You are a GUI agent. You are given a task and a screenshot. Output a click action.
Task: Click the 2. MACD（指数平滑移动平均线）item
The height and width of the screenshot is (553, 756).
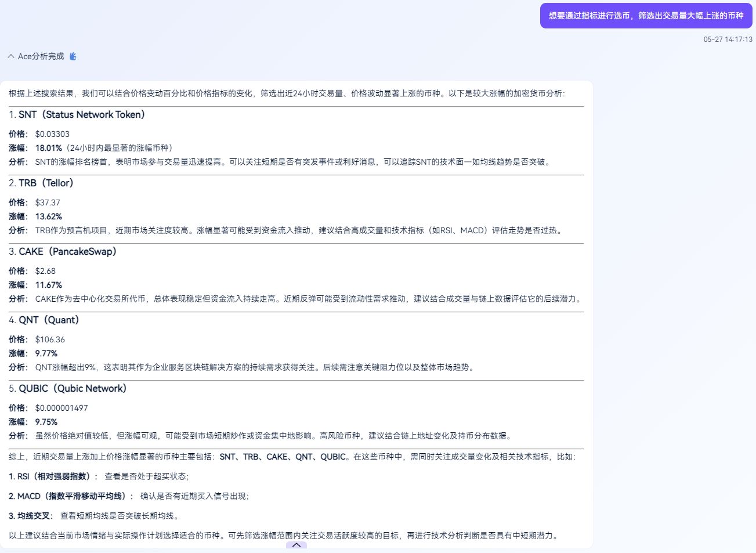tap(129, 496)
